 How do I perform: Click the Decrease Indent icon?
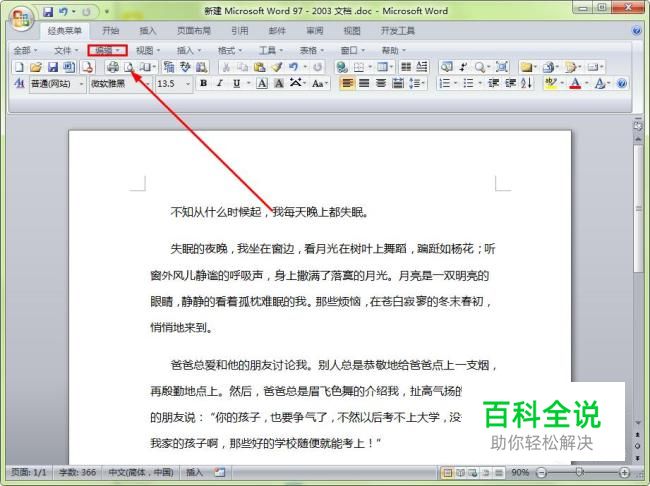pos(493,84)
